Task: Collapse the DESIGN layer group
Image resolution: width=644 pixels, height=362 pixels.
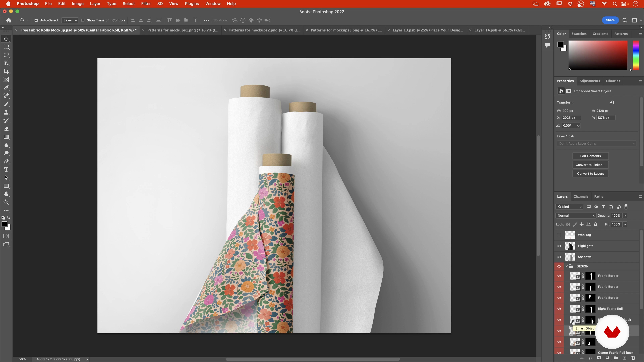Action: pyautogui.click(x=566, y=266)
